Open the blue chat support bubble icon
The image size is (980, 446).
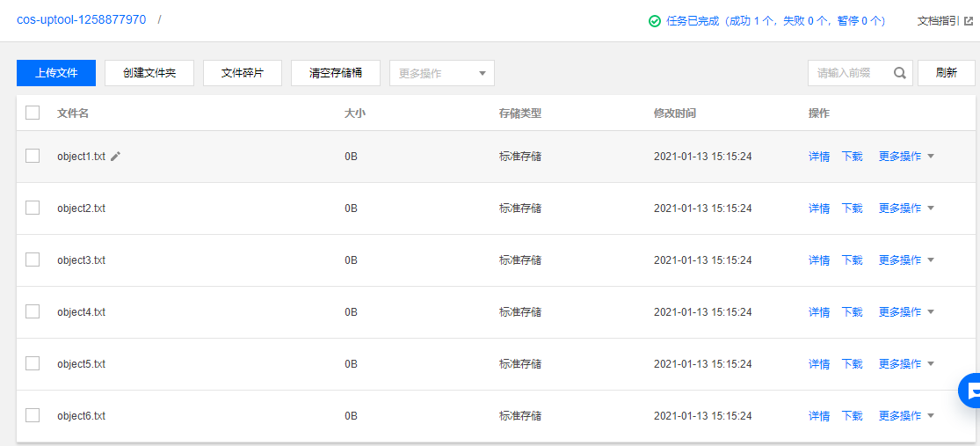coord(972,391)
